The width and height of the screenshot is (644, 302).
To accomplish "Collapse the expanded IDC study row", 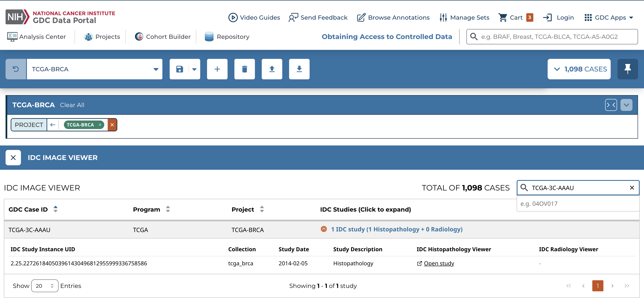I will 323,229.
